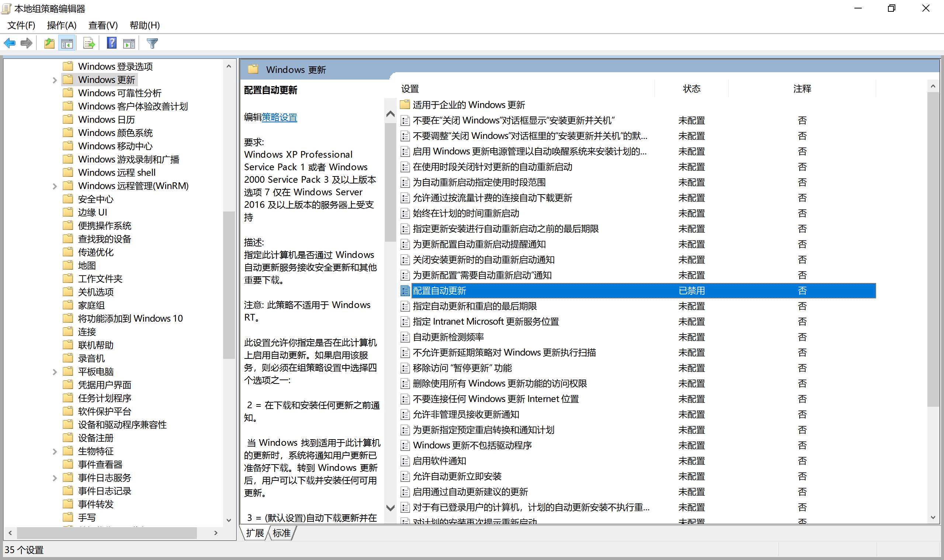Expand the Windows 更新 tree node
This screenshot has height=560, width=944.
[x=55, y=80]
